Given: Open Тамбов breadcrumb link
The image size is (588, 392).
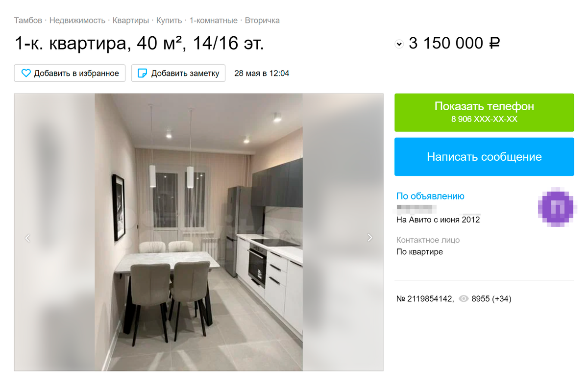Looking at the screenshot, I should tap(28, 21).
